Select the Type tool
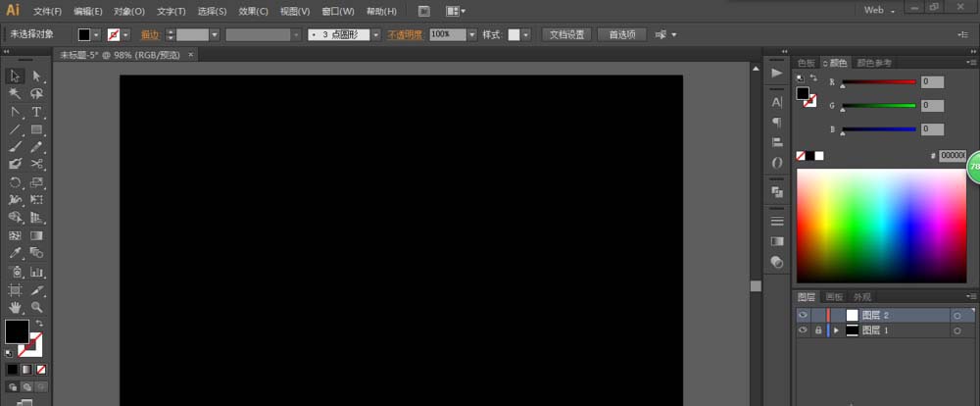This screenshot has height=406, width=980. click(37, 112)
